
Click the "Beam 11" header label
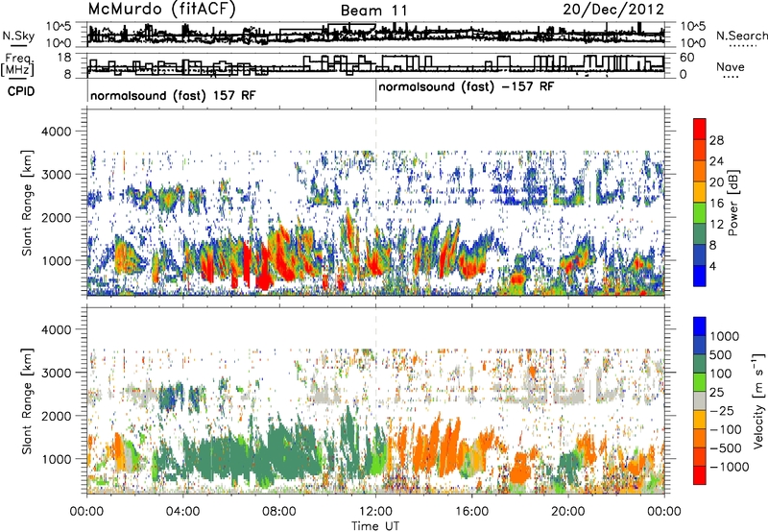click(373, 11)
